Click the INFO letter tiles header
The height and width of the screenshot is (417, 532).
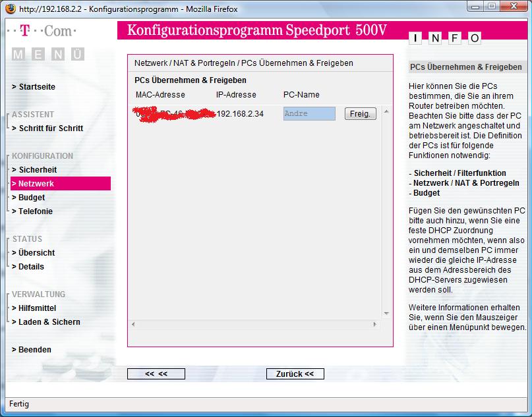(445, 38)
